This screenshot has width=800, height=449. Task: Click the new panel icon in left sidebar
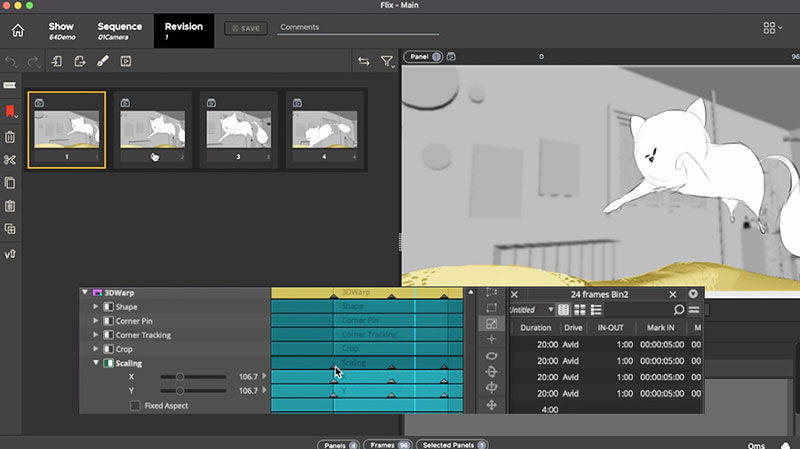tap(10, 85)
